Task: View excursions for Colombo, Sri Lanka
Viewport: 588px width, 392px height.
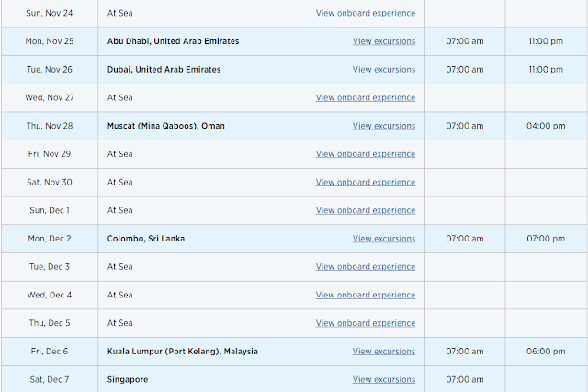Action: coord(383,239)
